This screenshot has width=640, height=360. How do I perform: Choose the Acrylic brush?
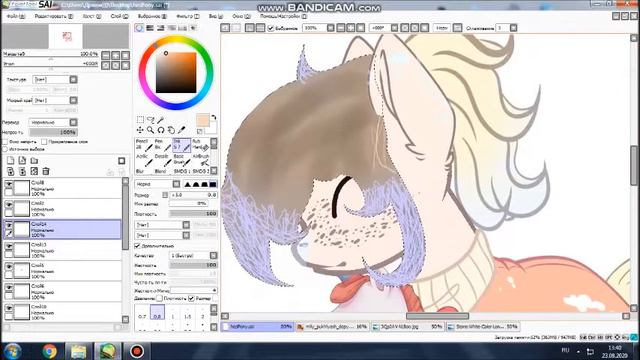coord(144,160)
